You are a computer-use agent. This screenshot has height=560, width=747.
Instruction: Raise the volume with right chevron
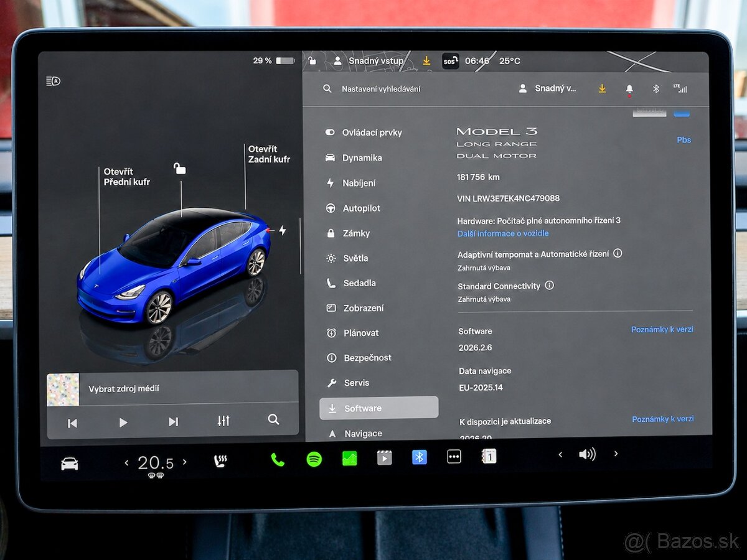point(616,454)
